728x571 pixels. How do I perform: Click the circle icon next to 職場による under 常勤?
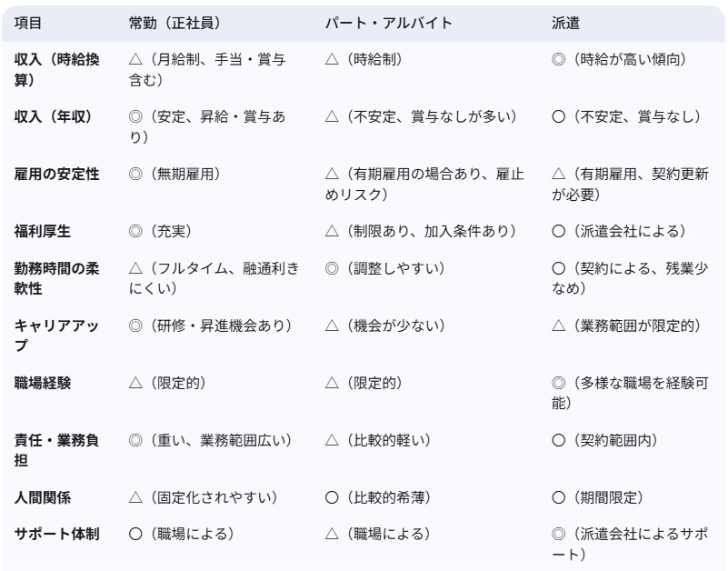coord(135,534)
